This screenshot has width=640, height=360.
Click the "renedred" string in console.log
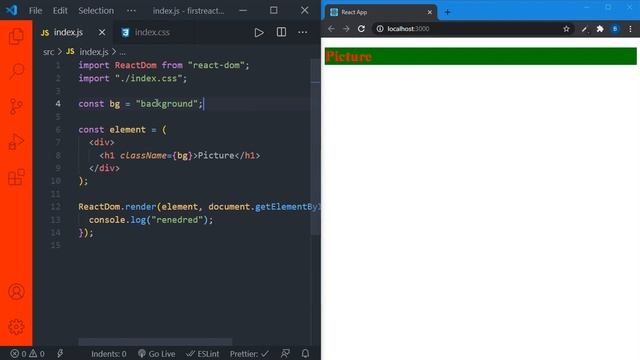[x=177, y=220]
